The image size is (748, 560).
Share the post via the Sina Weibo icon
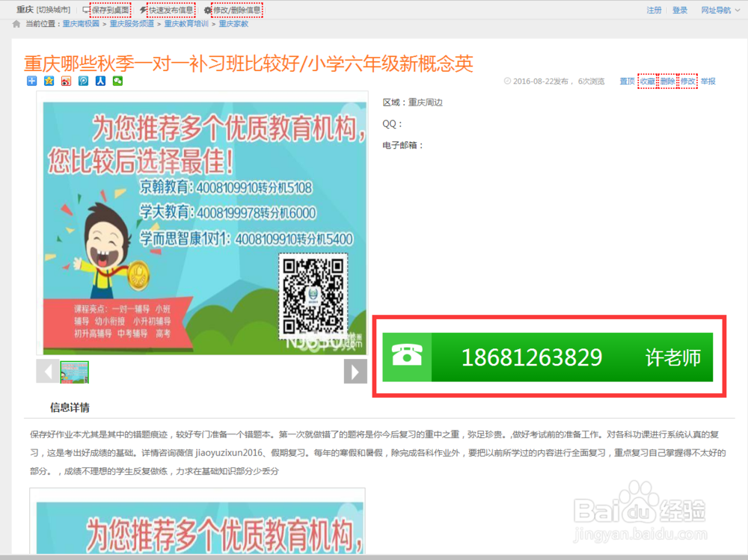[x=66, y=80]
